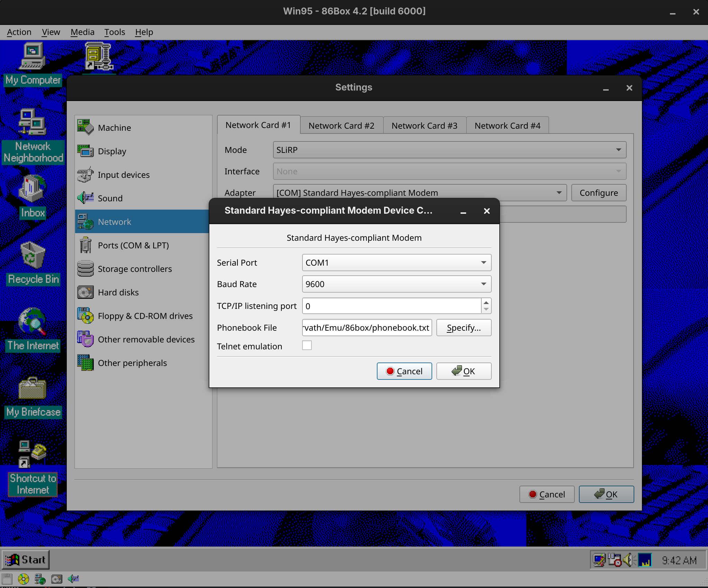Click Specify phonebook file button
The height and width of the screenshot is (588, 708).
click(x=464, y=328)
